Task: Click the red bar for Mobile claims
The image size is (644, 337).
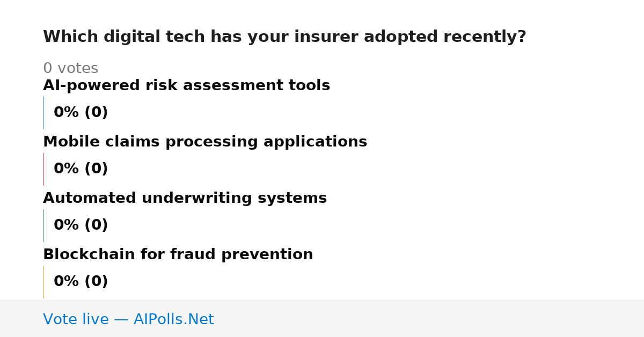Action: [x=43, y=169]
